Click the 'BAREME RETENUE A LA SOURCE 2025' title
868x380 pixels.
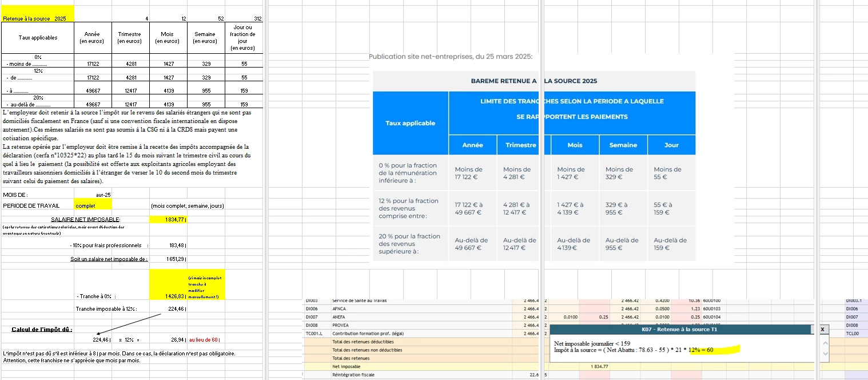coord(534,81)
